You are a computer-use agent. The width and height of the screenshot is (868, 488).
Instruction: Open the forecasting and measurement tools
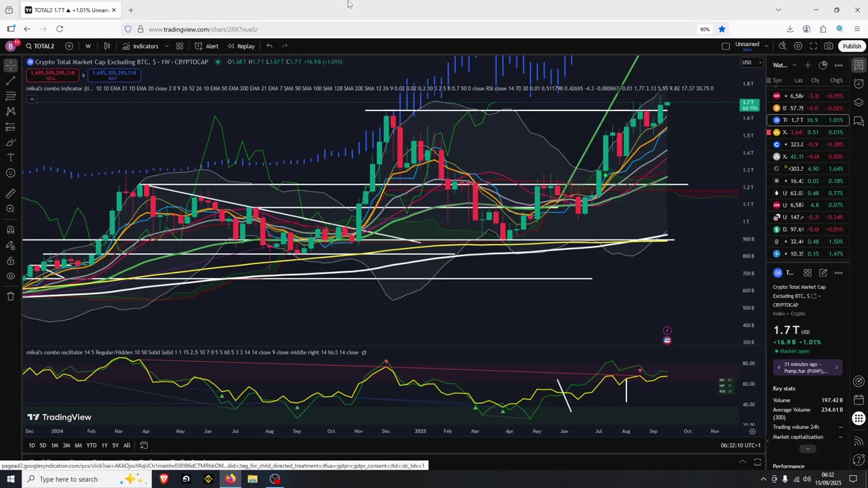[10, 127]
